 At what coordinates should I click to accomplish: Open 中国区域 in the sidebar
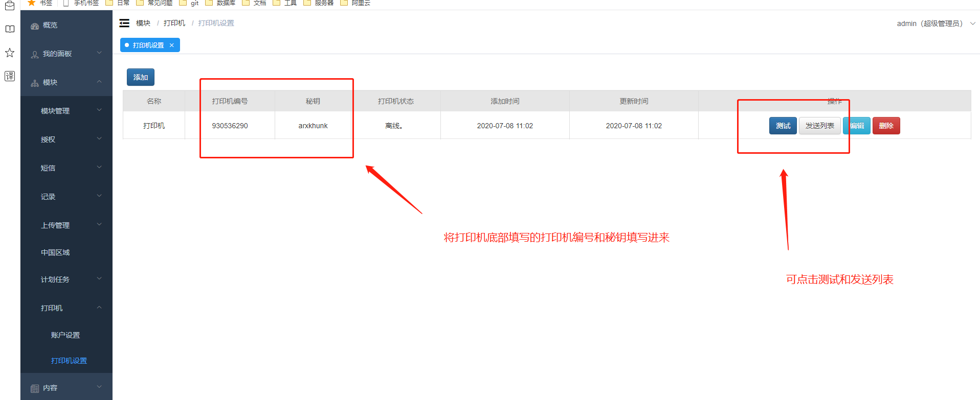(66, 252)
